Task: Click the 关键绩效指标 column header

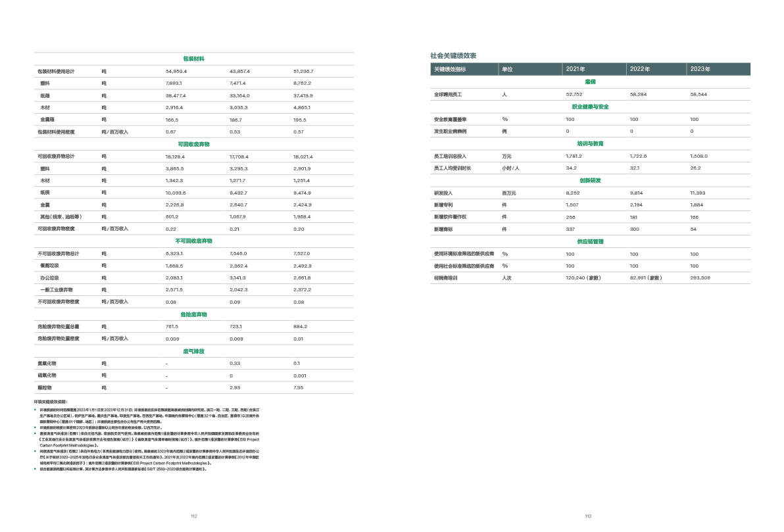Action: [x=449, y=69]
